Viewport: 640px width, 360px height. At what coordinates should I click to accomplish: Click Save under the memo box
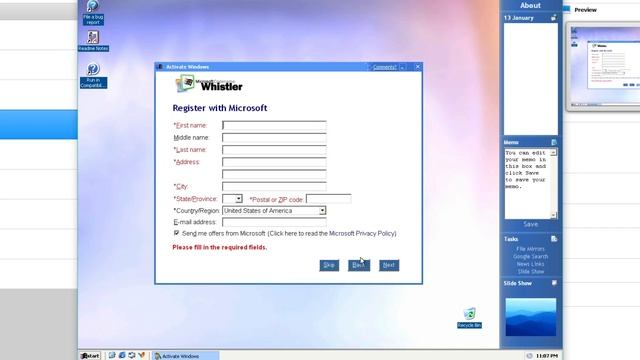[531, 224]
